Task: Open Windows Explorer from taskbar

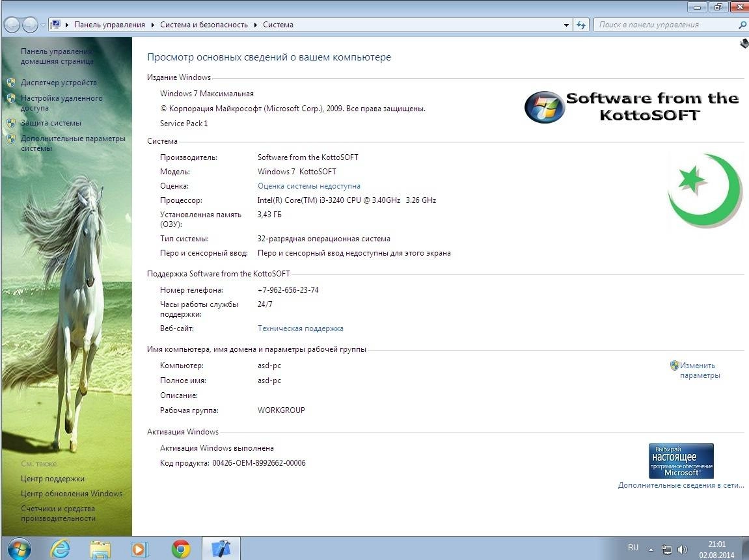Action: point(100,549)
